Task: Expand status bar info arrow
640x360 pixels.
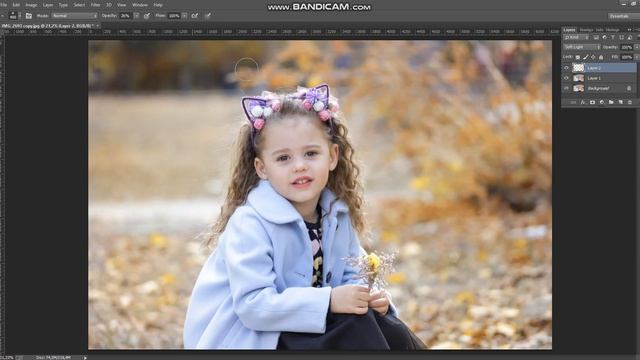Action: 85,358
